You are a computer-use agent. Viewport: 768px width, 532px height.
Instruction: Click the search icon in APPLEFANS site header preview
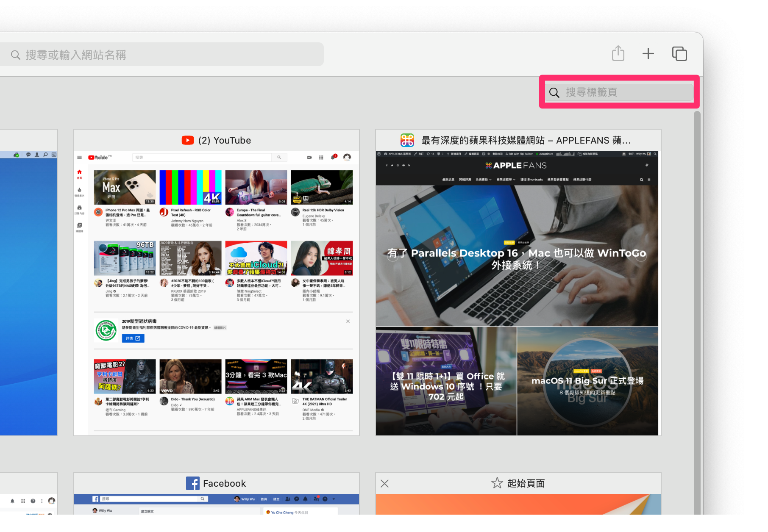[641, 180]
